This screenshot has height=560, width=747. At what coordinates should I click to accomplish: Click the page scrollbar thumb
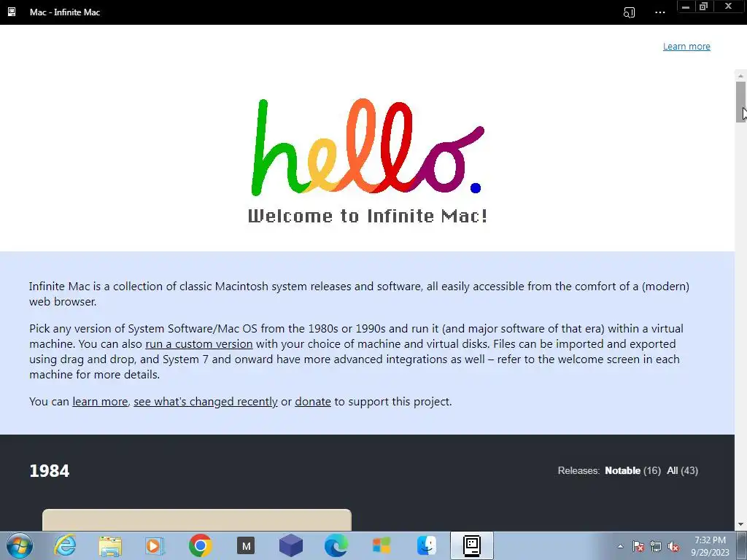(741, 102)
